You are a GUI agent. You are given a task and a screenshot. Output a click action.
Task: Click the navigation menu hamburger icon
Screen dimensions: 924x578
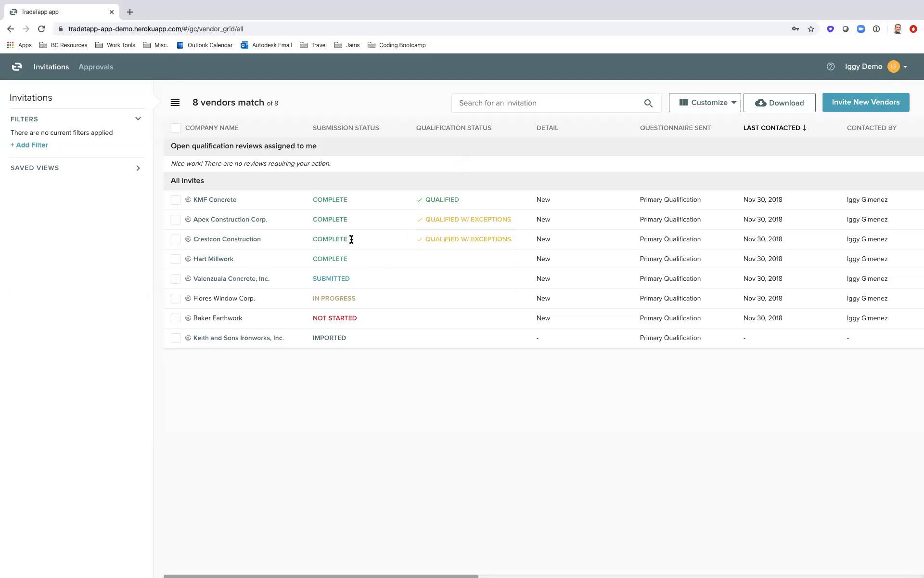point(175,103)
